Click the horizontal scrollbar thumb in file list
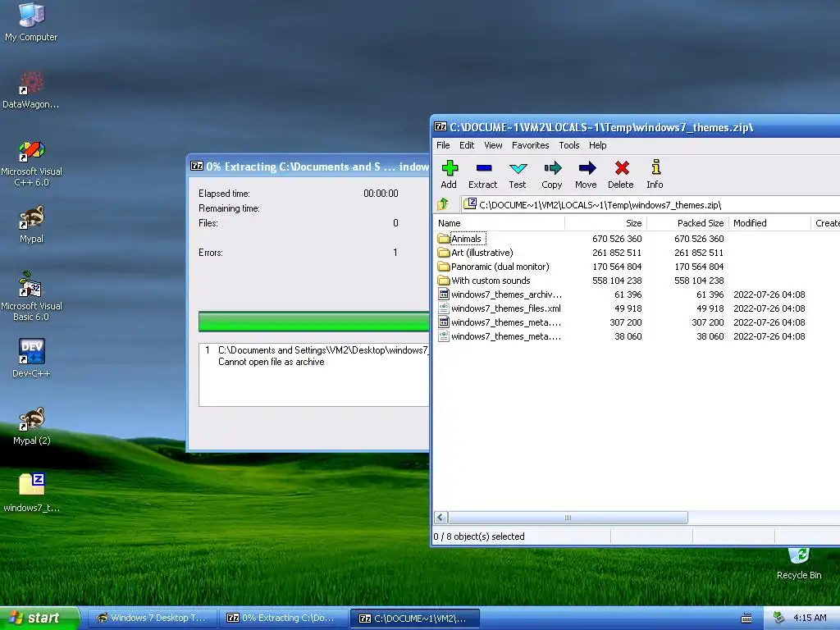This screenshot has height=630, width=840. 568,518
